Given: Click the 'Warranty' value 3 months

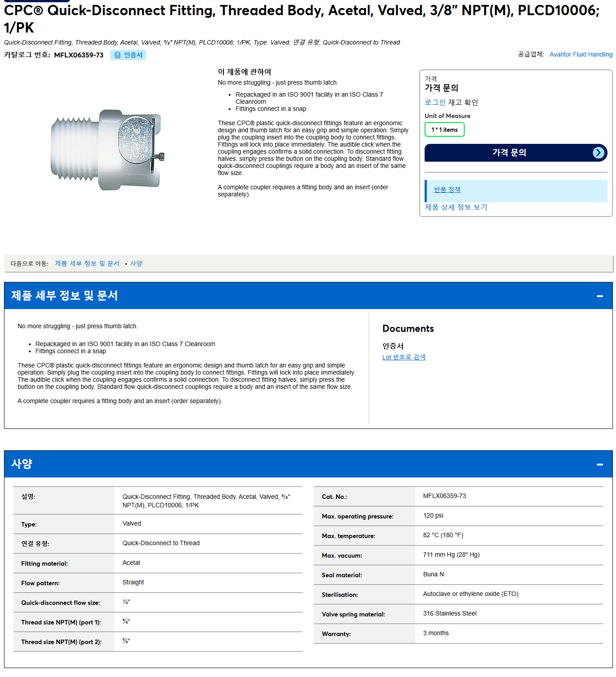Looking at the screenshot, I should 436,633.
